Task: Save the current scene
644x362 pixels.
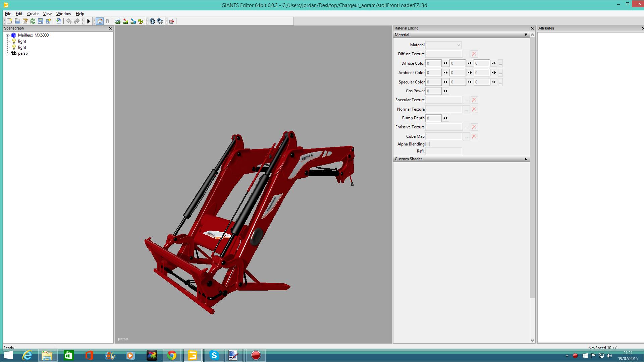Action: 41,21
